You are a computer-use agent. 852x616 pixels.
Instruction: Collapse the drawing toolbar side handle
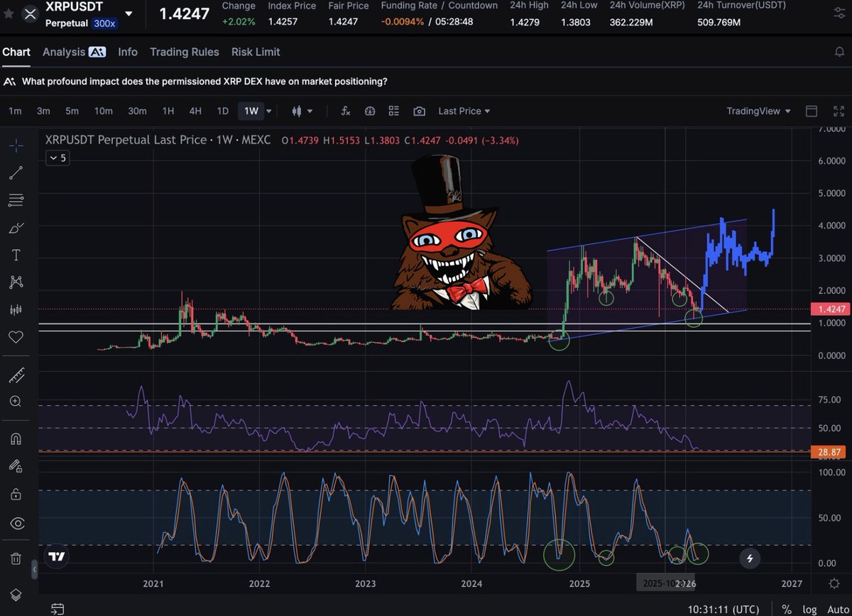[x=34, y=569]
